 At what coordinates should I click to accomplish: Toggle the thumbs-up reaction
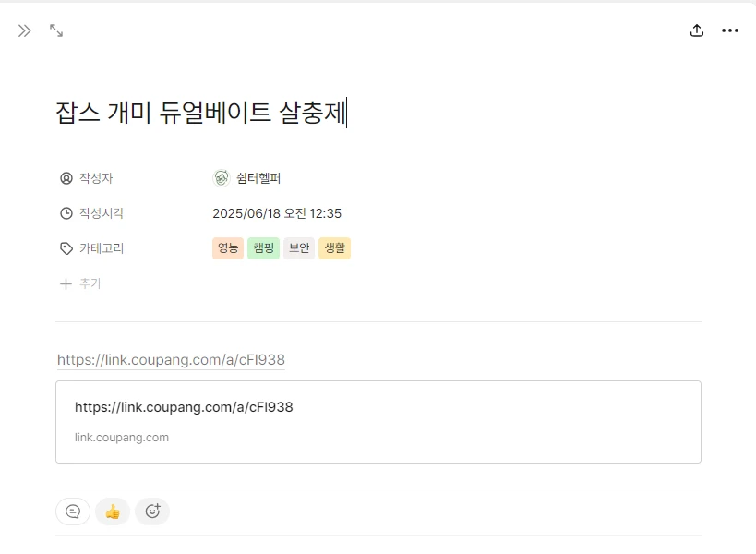click(113, 512)
